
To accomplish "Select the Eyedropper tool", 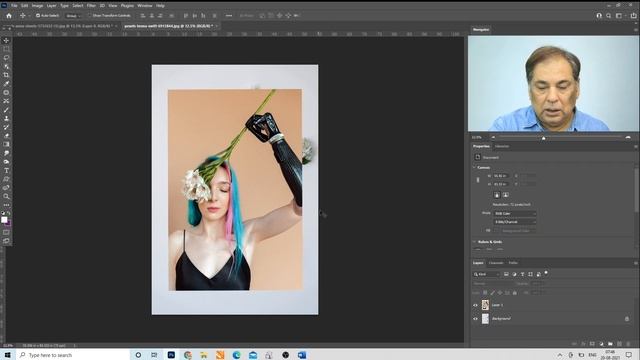I will click(6, 84).
